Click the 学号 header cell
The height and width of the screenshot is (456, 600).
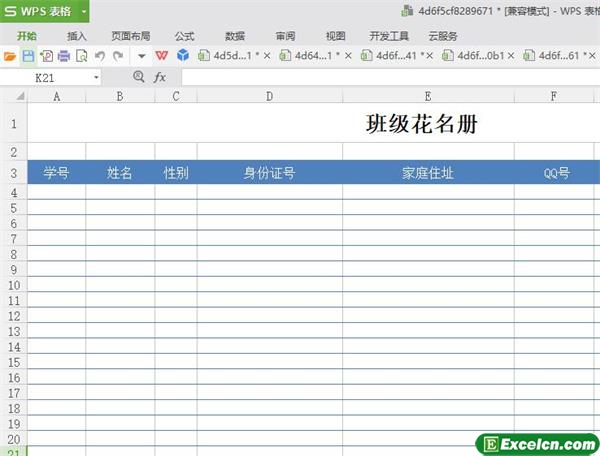[x=57, y=173]
